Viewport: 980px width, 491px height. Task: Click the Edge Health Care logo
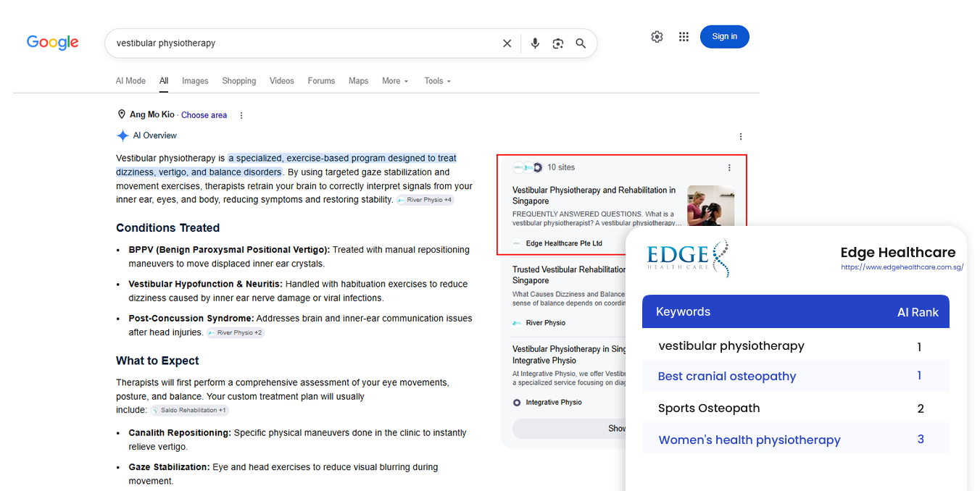688,258
